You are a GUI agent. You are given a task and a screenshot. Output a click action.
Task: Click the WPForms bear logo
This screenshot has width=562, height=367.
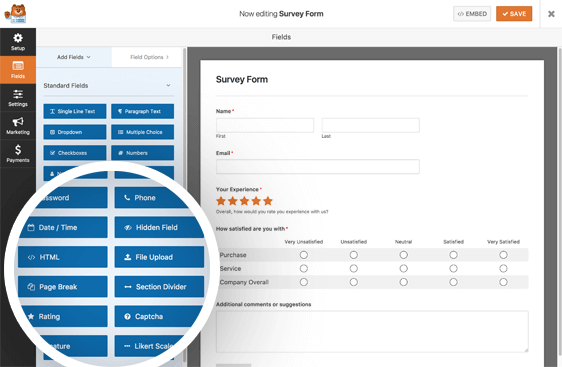point(15,14)
